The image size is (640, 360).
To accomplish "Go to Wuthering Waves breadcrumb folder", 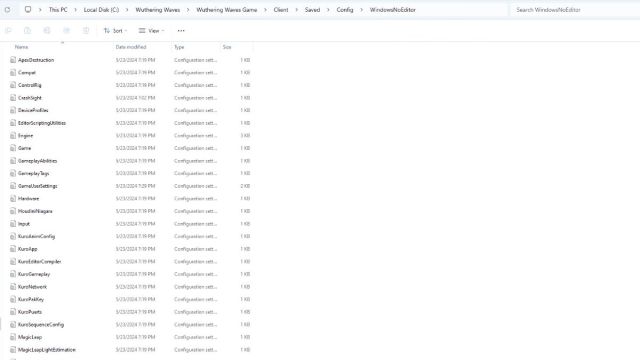I will pyautogui.click(x=158, y=10).
